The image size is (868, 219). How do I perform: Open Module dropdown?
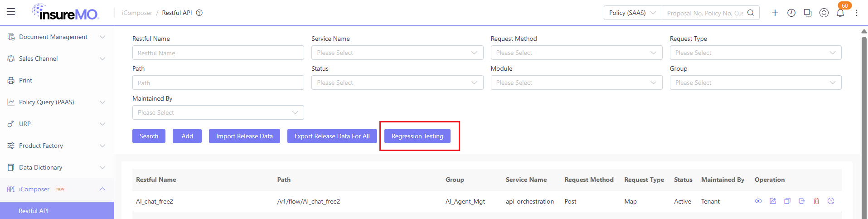[577, 83]
